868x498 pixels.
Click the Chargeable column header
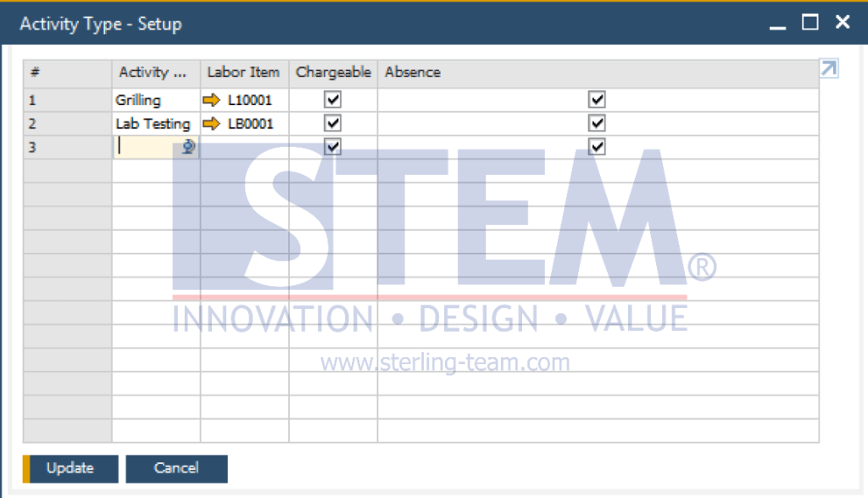click(332, 72)
